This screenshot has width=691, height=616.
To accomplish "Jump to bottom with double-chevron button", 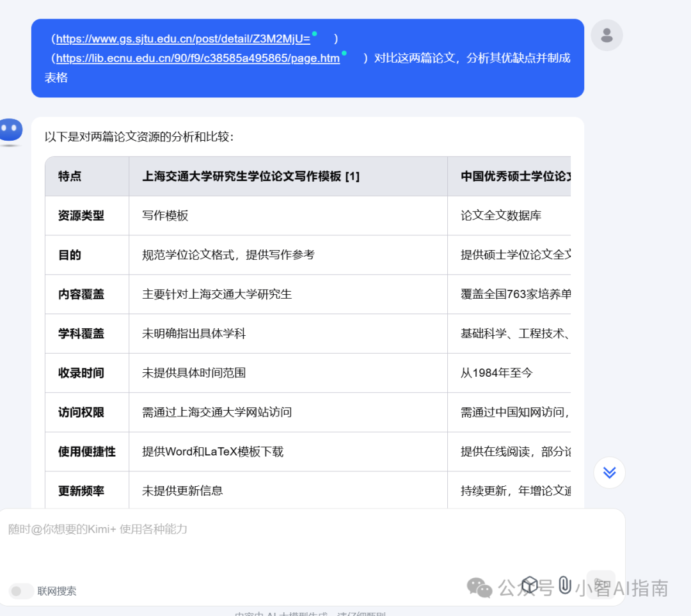I will 609,473.
